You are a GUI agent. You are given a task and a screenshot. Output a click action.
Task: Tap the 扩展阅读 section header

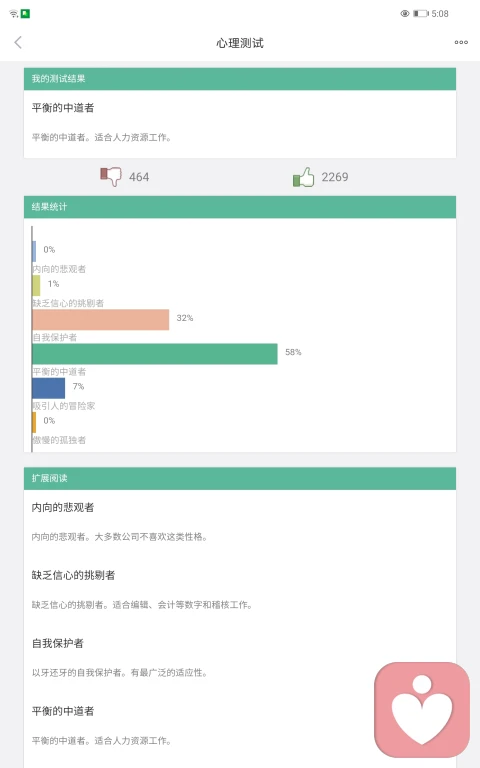(240, 479)
